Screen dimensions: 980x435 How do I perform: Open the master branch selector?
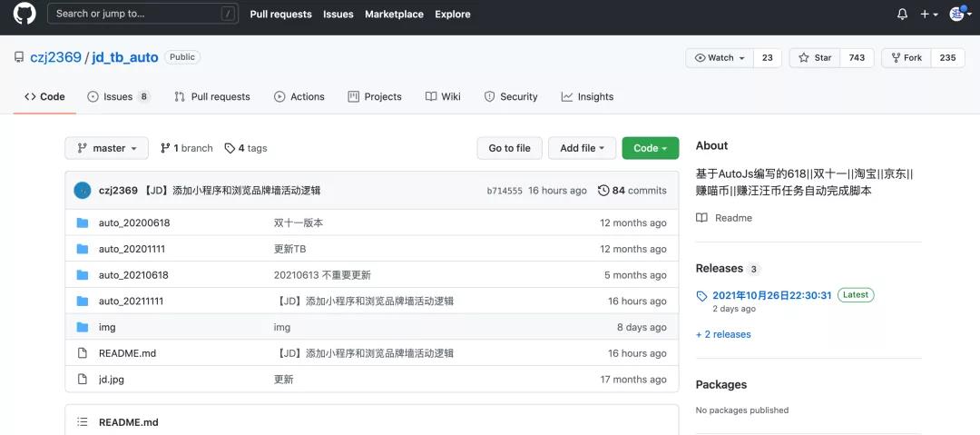107,148
